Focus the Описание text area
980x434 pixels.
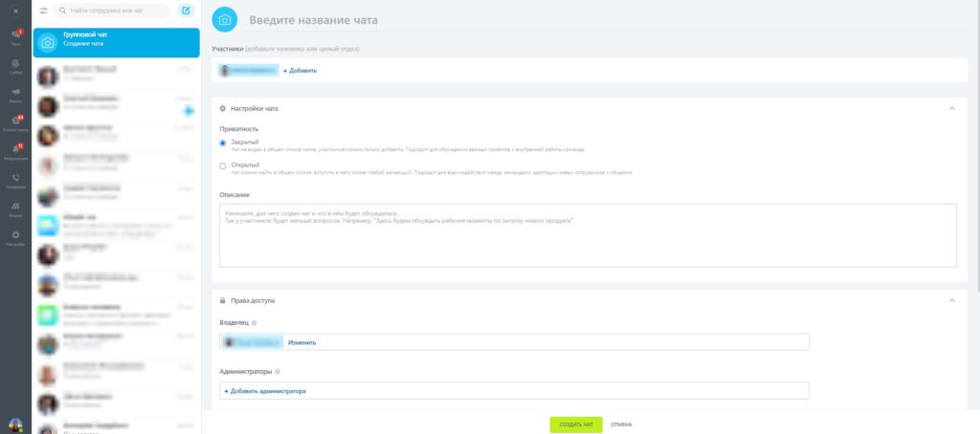588,235
